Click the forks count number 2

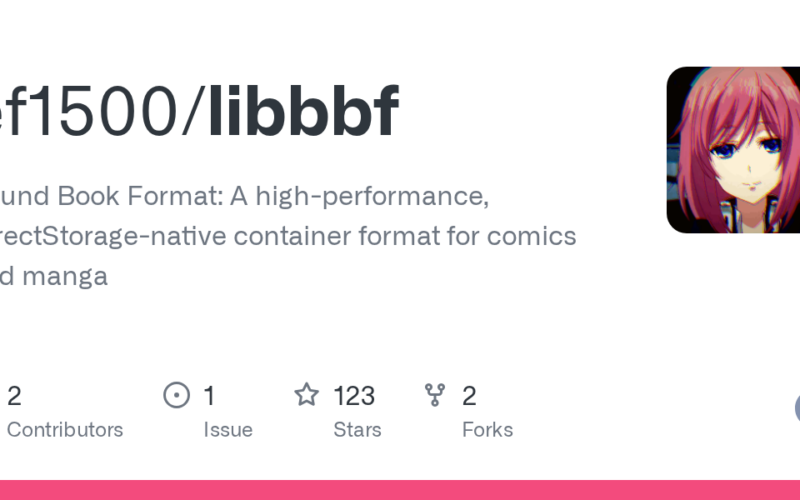click(469, 396)
